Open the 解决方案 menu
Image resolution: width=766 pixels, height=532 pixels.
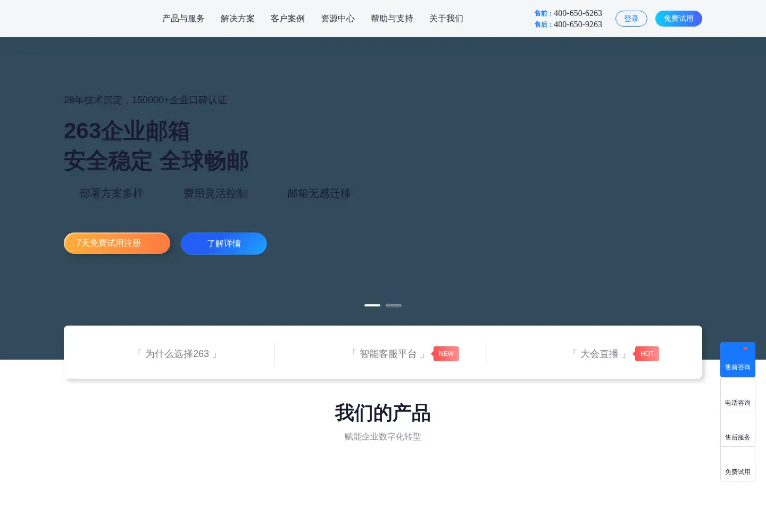click(x=238, y=19)
